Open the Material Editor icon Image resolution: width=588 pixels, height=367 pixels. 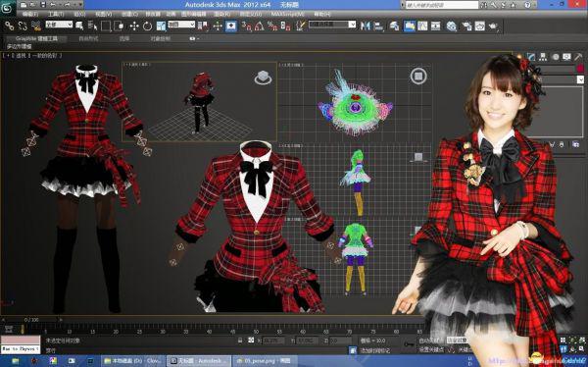452,26
